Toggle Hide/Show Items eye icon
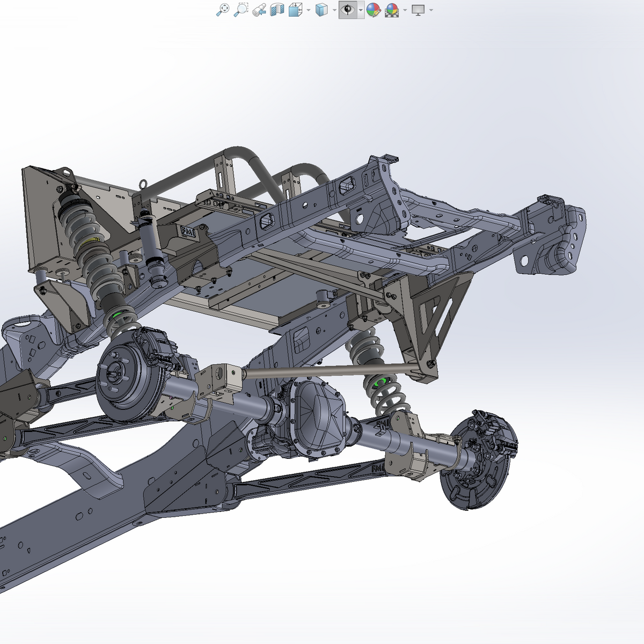This screenshot has height=644, width=644. coord(348,10)
